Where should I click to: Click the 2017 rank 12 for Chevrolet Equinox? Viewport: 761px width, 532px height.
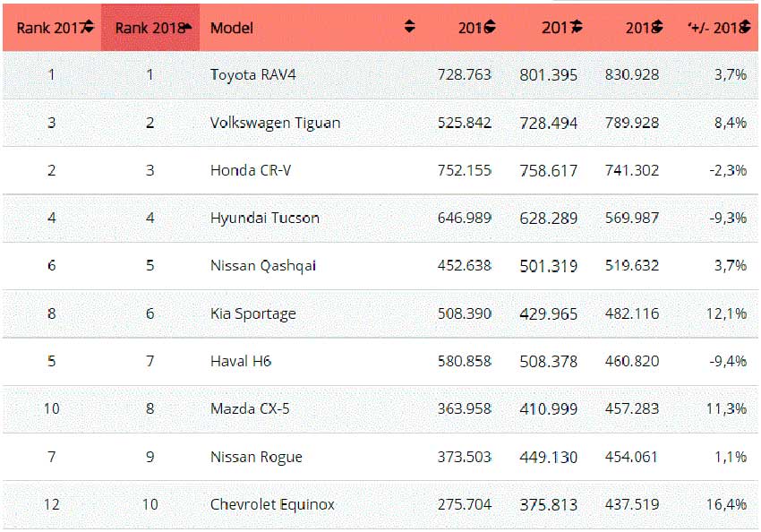tap(51, 504)
